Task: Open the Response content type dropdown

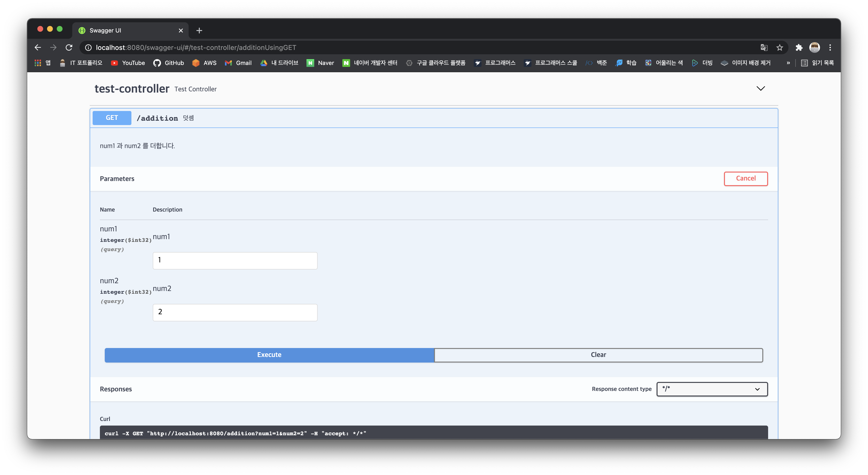Action: [x=712, y=389]
